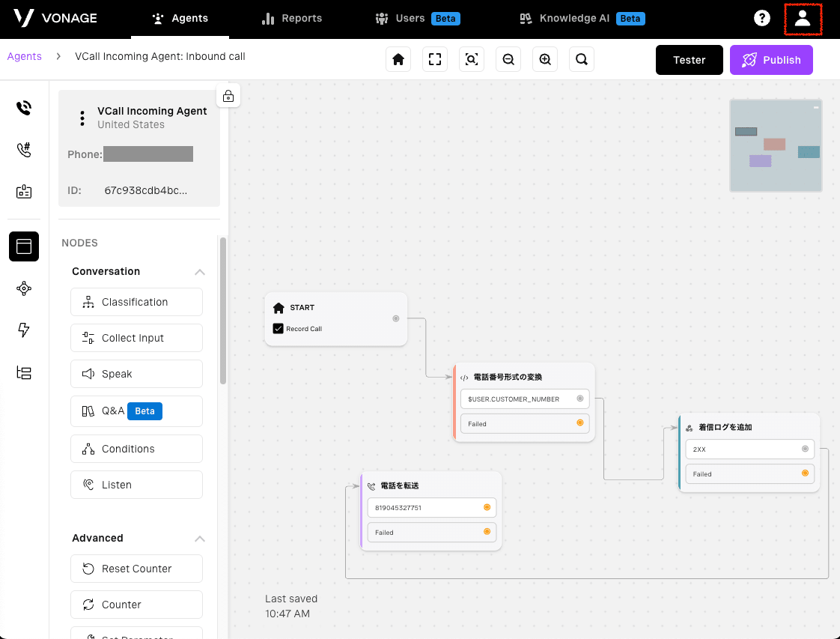The image size is (840, 639).
Task: Open the Reports tab
Action: (292, 18)
